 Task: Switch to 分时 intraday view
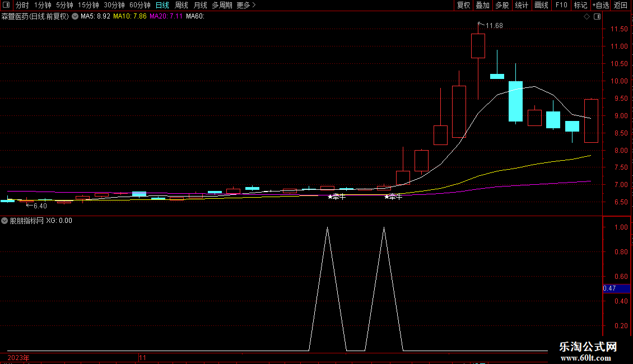click(x=22, y=5)
